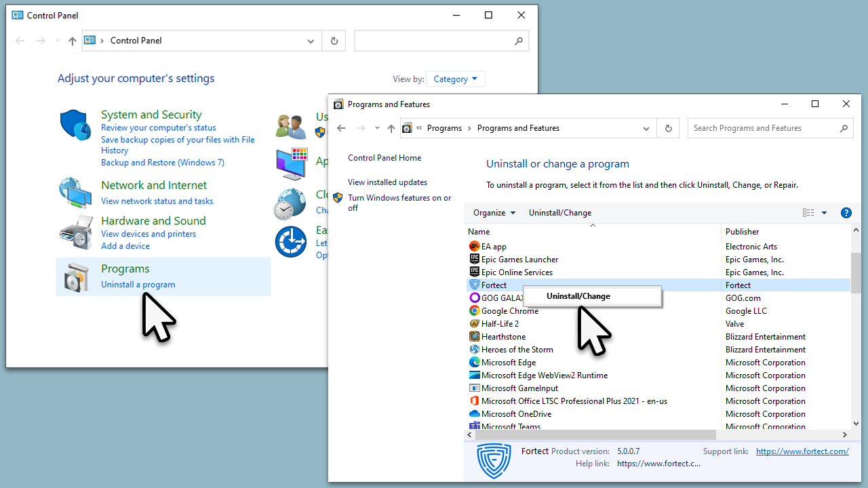The height and width of the screenshot is (488, 868).
Task: Click the Programs category icon
Action: point(77,277)
